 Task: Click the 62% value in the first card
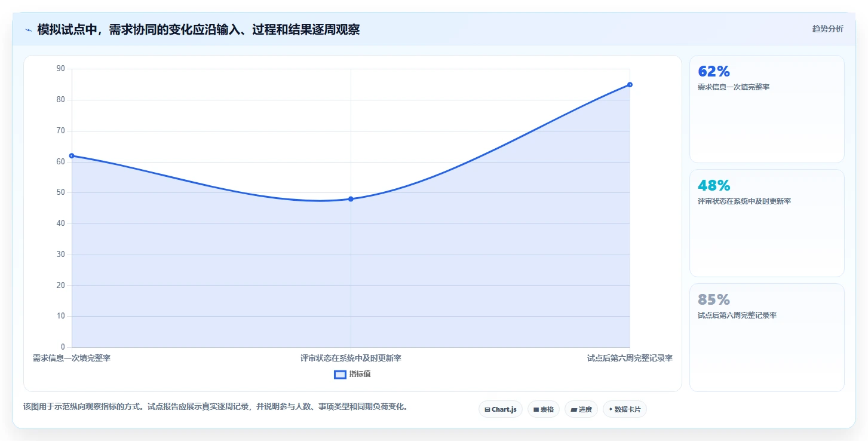click(714, 72)
